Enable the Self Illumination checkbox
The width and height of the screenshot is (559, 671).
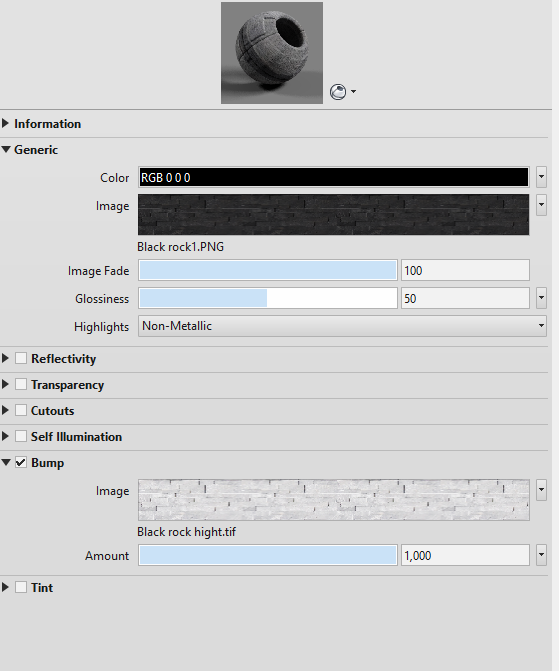(x=21, y=436)
